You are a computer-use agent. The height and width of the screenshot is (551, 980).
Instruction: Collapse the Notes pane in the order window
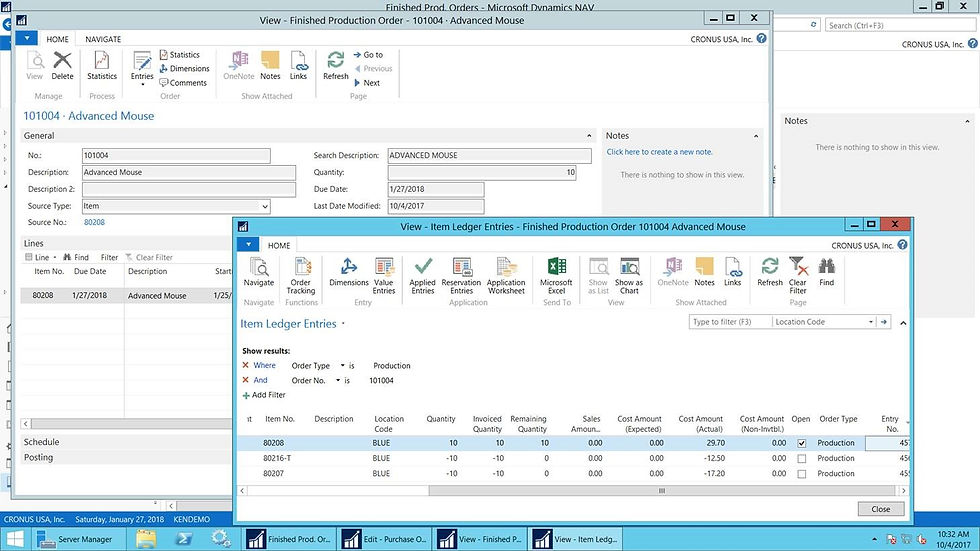(x=756, y=136)
